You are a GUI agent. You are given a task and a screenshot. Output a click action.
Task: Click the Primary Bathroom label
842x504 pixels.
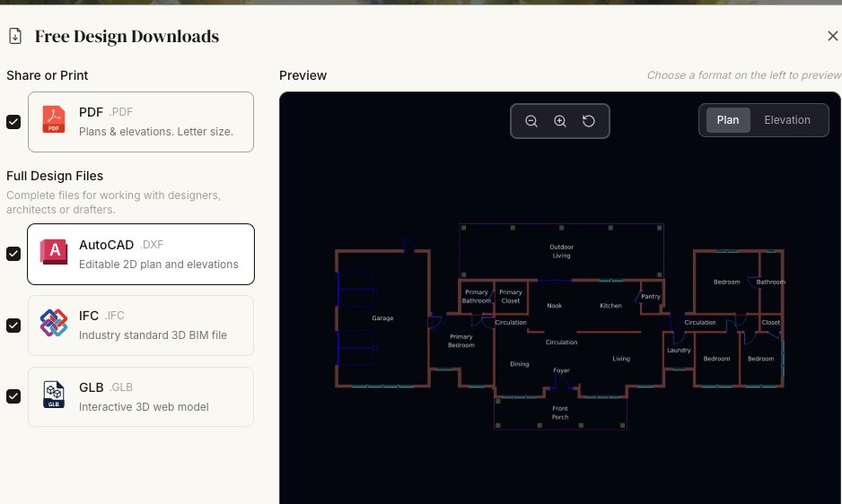(477, 296)
